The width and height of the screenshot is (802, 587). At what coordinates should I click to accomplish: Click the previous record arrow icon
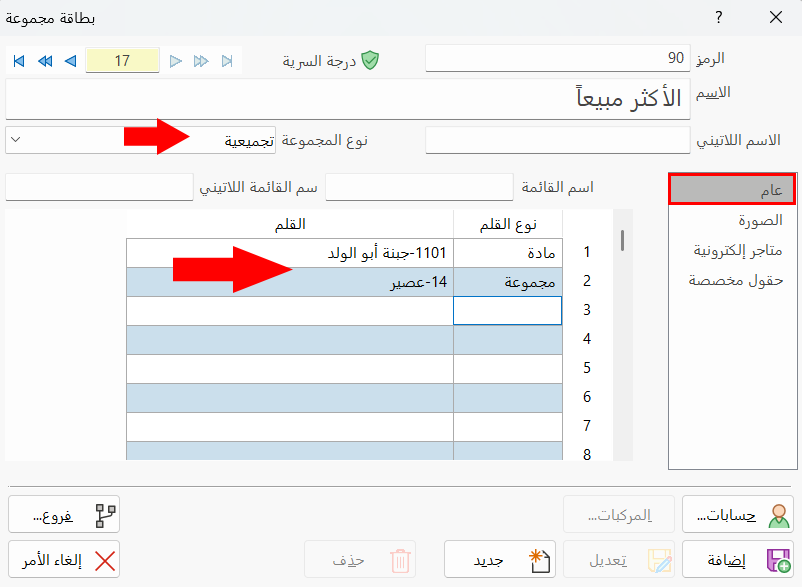[x=70, y=60]
